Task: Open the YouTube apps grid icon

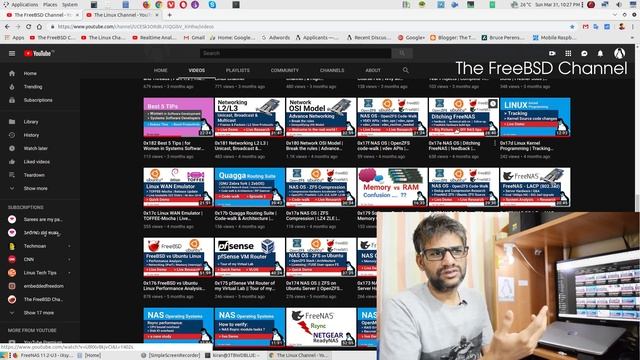Action: pyautogui.click(x=568, y=53)
